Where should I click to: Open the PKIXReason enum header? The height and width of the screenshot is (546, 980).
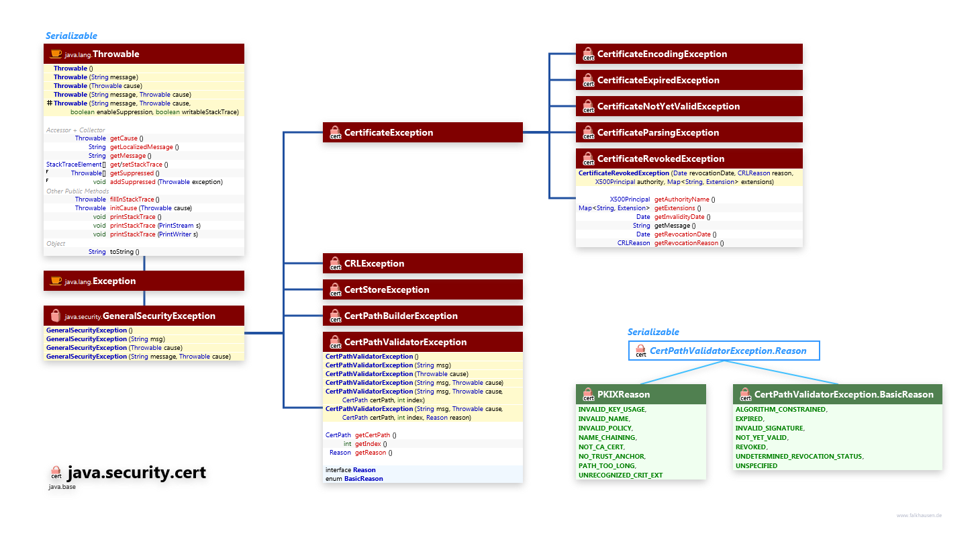pos(641,394)
